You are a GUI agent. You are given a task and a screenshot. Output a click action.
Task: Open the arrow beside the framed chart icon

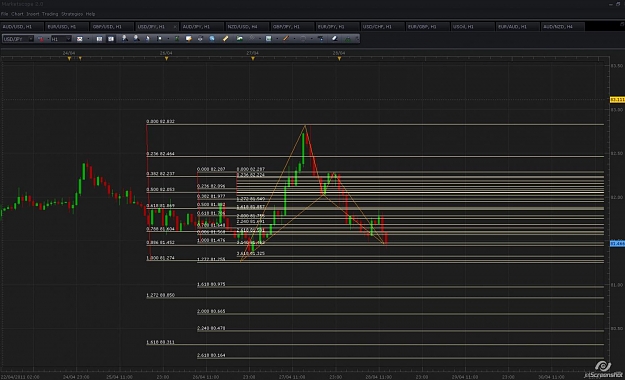277,39
